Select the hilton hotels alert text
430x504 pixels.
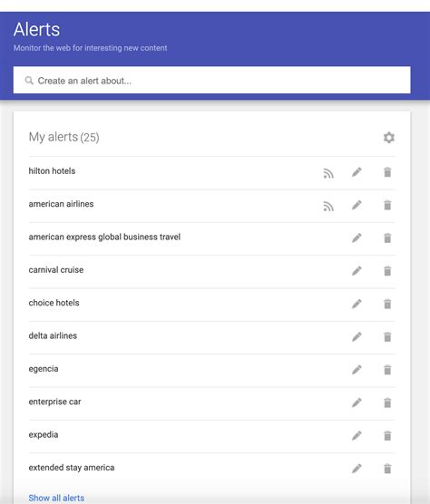pyautogui.click(x=52, y=171)
